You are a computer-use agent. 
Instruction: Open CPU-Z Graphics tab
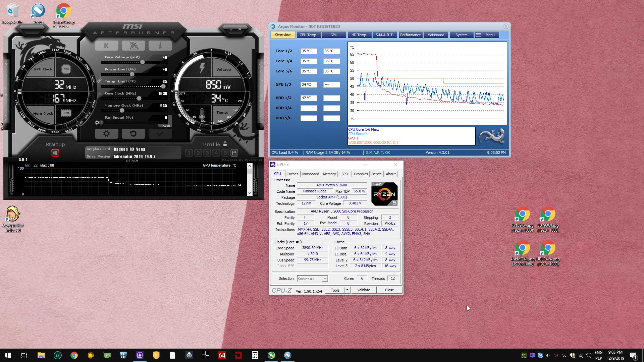pos(361,174)
